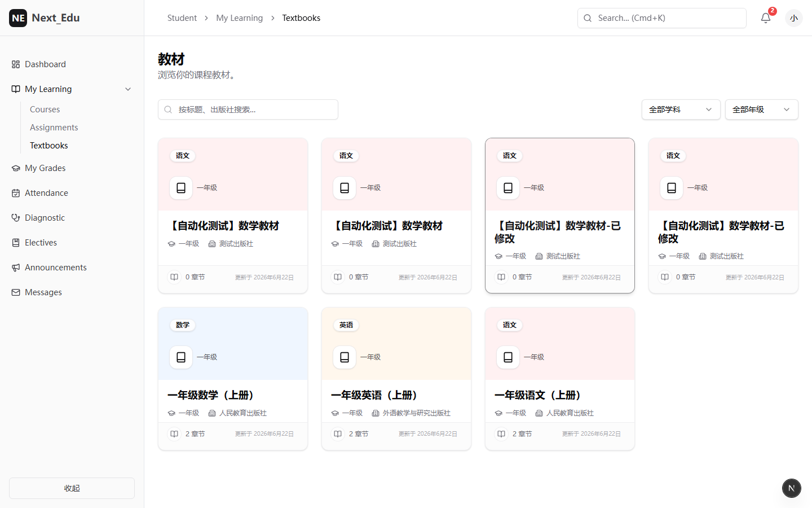The height and width of the screenshot is (508, 812).
Task: Click the round N badge at bottom right
Action: [792, 488]
